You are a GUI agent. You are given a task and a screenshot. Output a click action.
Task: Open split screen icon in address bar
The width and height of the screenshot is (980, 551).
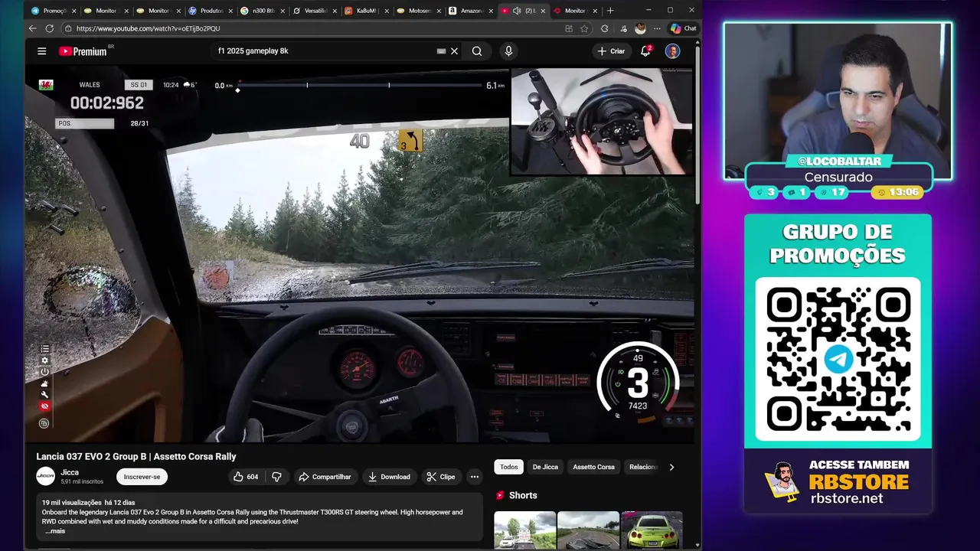568,28
